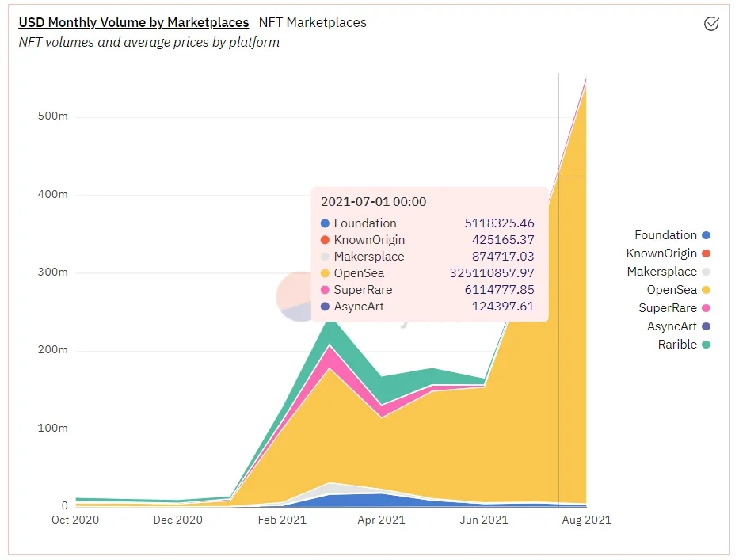Click the pink SuperRare legend dot
The width and height of the screenshot is (739, 560).
pyautogui.click(x=706, y=308)
